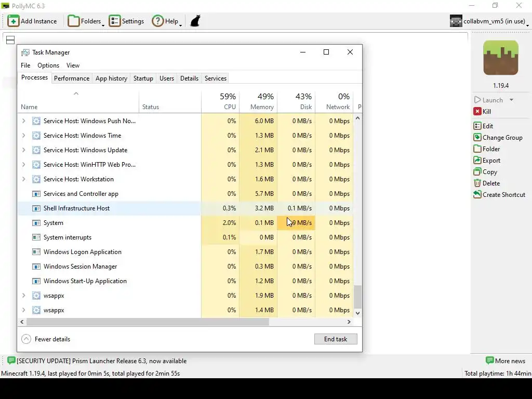532x399 pixels.
Task: Click the Task Manager title bar icon
Action: pos(25,52)
